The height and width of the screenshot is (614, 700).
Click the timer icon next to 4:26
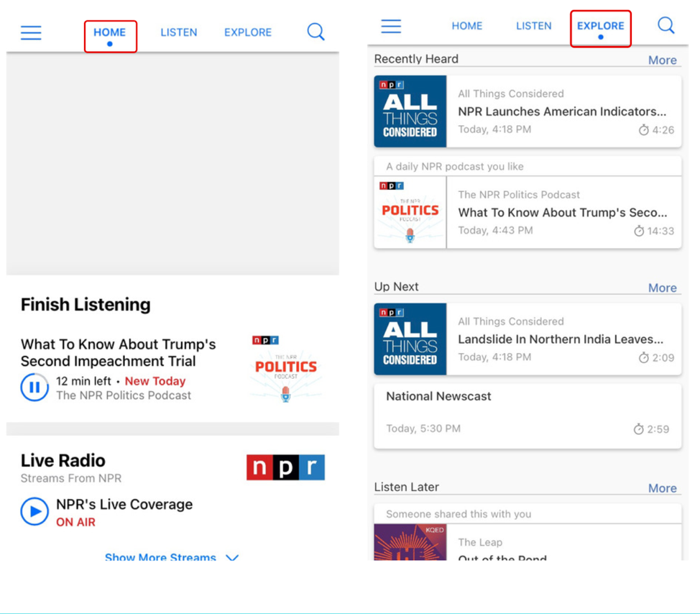643,130
